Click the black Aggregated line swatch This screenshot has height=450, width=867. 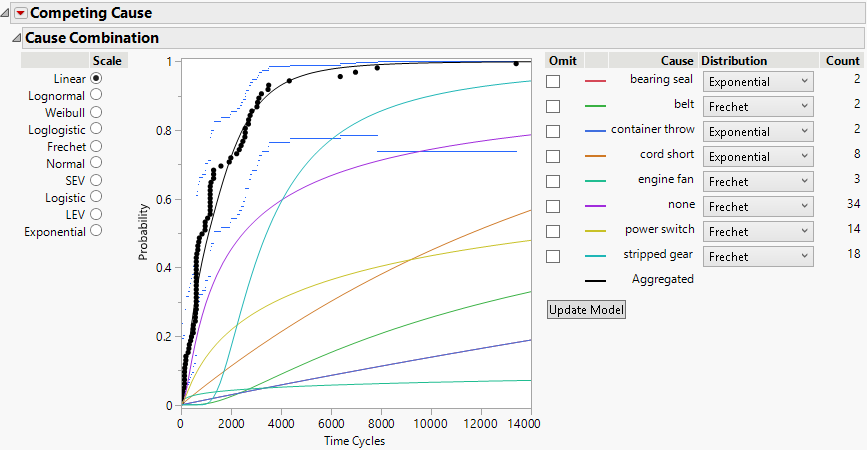[x=596, y=281]
